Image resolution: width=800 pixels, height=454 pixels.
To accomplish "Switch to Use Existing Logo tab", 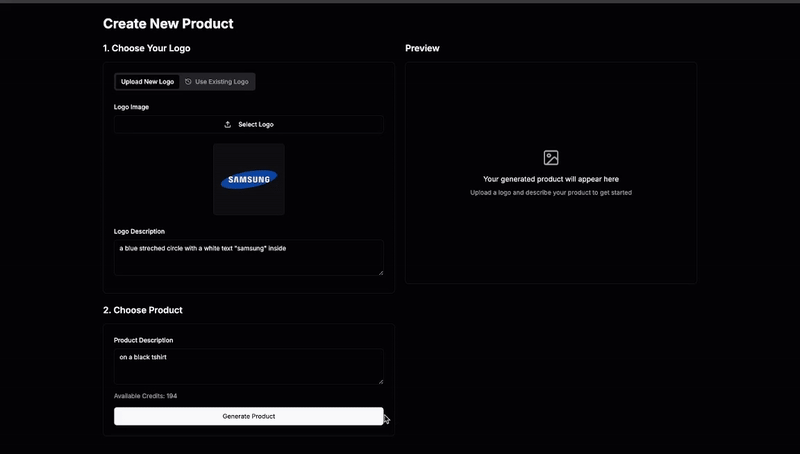I will 217,82.
